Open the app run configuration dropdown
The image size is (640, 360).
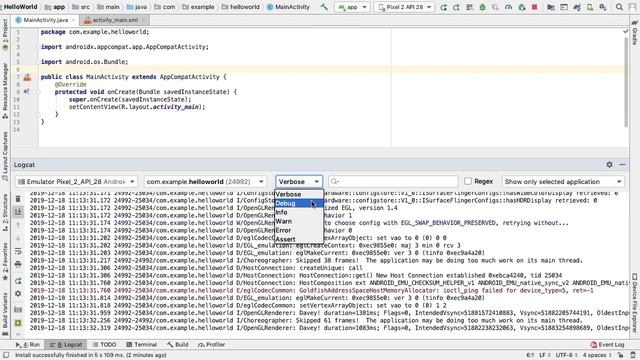point(352,7)
